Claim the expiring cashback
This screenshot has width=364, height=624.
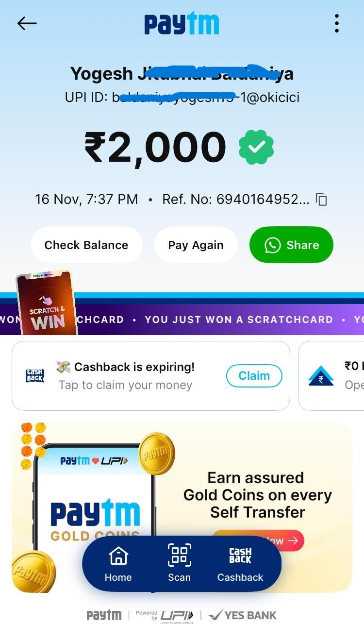[254, 375]
